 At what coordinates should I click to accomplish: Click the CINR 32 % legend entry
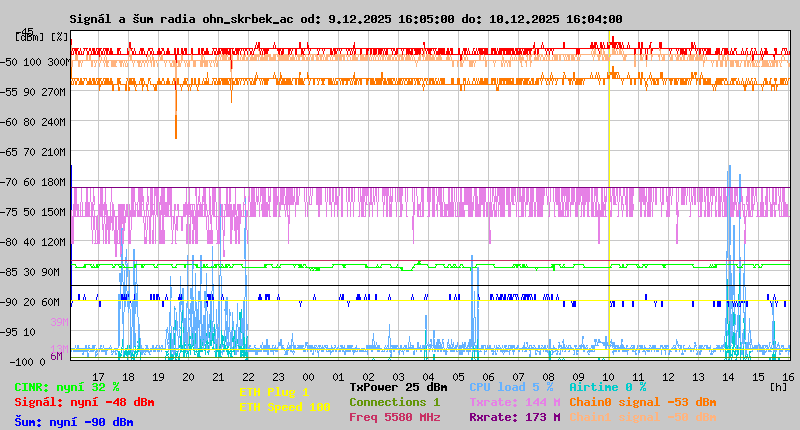tap(67, 386)
